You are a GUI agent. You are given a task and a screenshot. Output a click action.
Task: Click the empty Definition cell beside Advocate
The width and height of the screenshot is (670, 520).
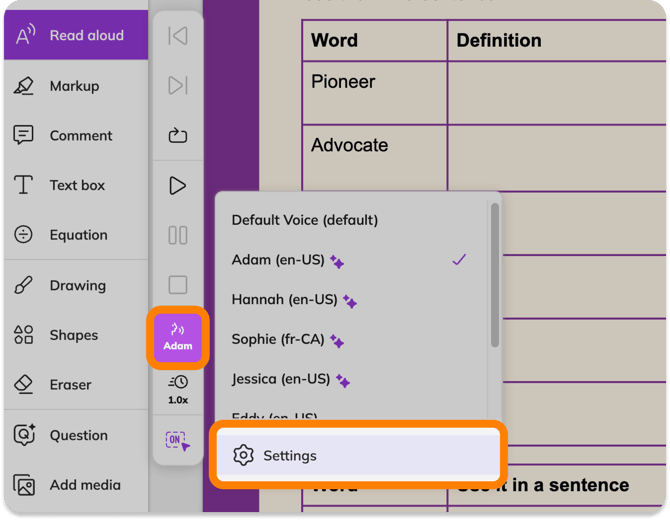click(557, 158)
